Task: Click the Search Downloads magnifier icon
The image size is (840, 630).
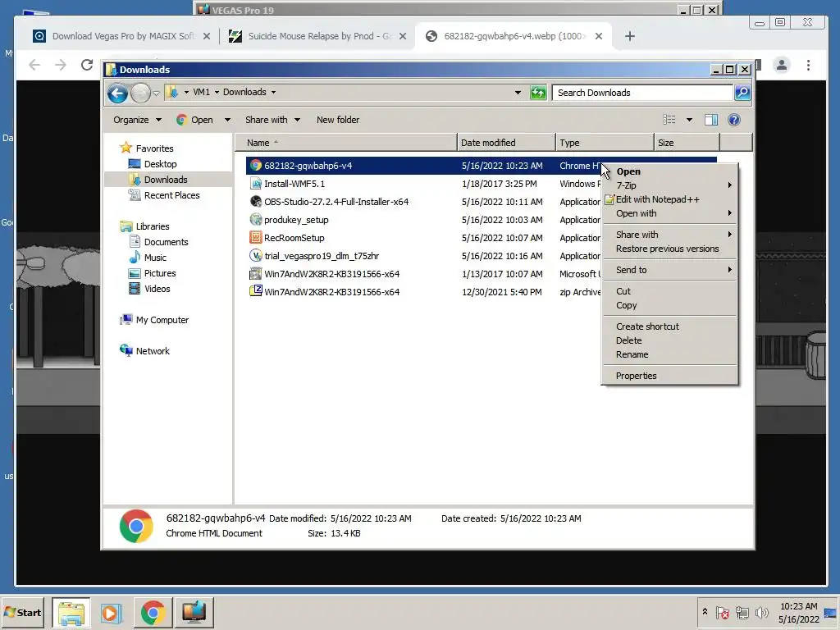Action: coord(742,93)
